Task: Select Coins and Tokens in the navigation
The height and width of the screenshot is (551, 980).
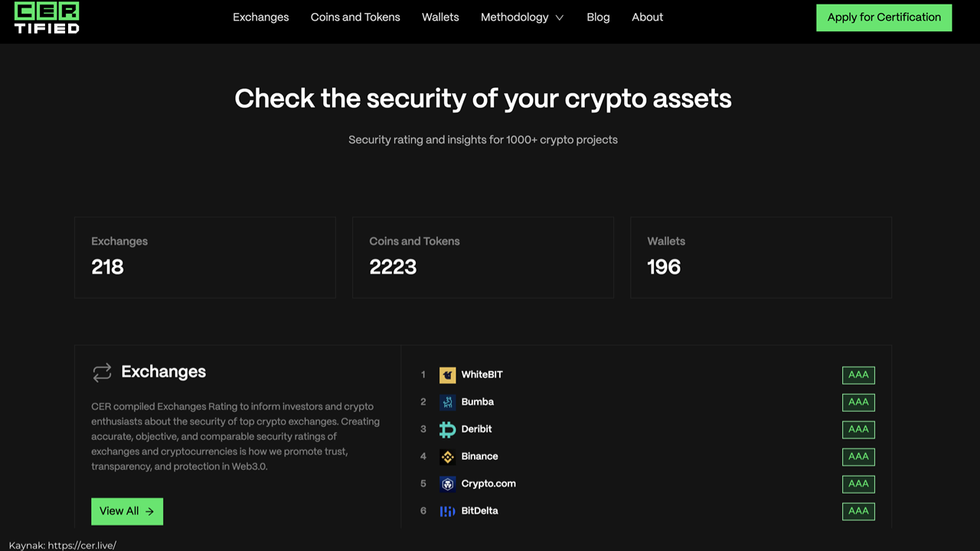Action: [x=355, y=17]
